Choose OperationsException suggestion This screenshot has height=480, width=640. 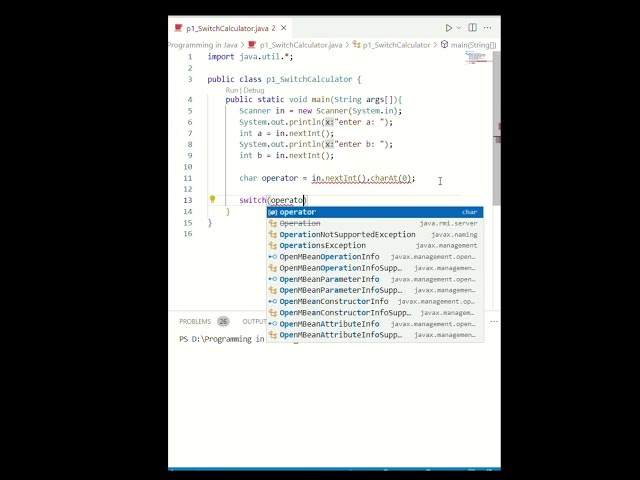point(375,245)
